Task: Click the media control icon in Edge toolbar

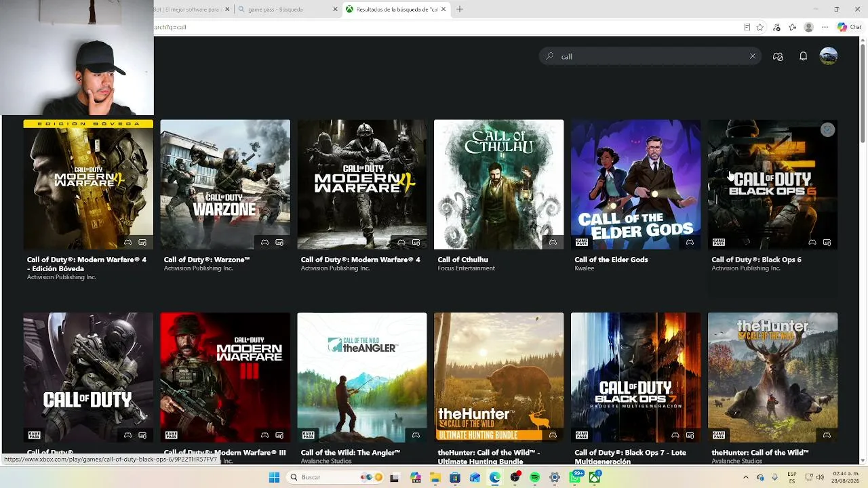Action: click(776, 27)
